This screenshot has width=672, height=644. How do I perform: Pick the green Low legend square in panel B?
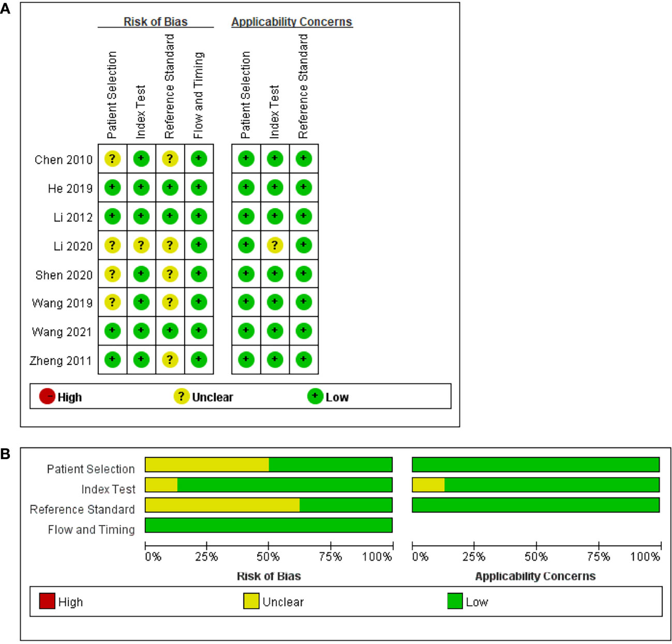[455, 601]
